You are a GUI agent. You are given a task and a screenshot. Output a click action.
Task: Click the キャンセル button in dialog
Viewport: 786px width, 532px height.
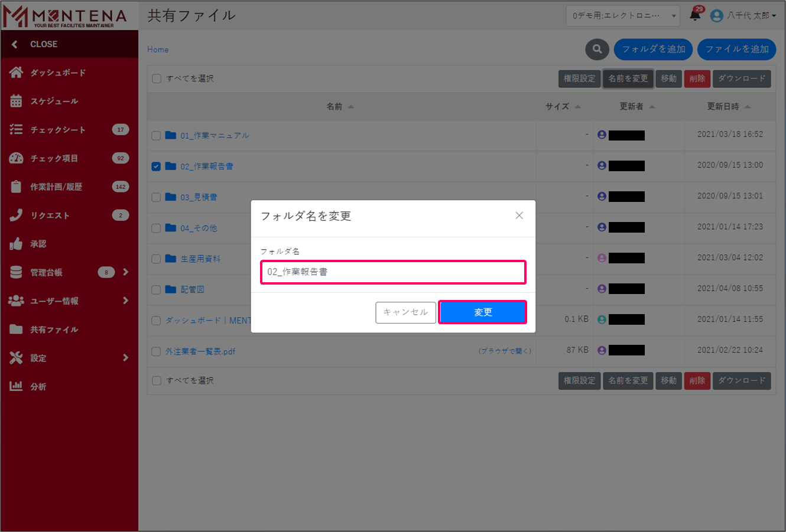405,312
